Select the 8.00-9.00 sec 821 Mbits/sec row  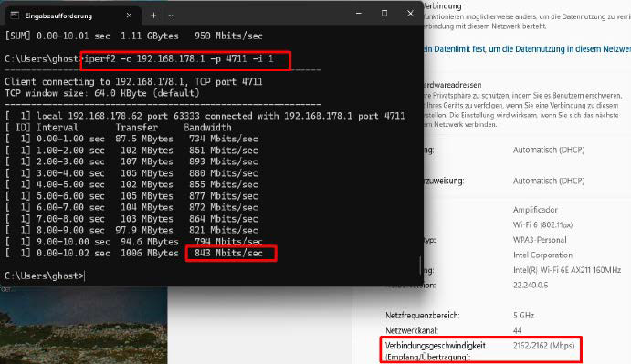[131, 231]
